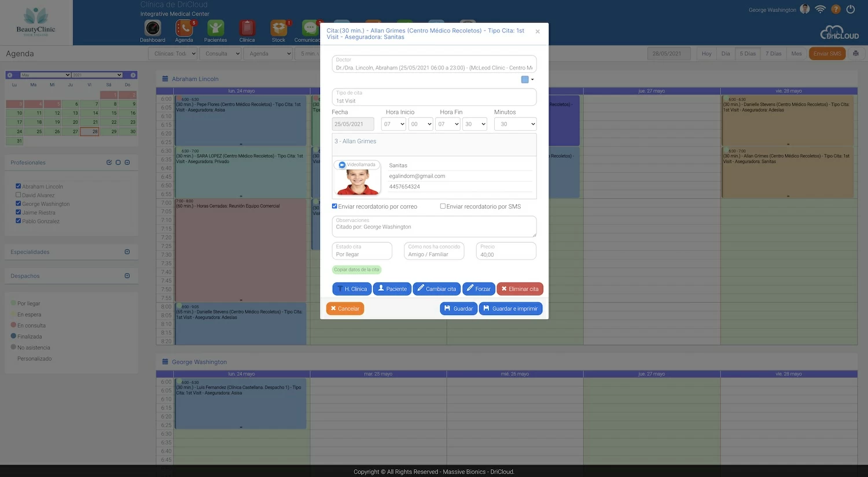Viewport: 868px width, 477px height.
Task: Open the Hora Inicio hour dropdown
Action: coord(393,124)
